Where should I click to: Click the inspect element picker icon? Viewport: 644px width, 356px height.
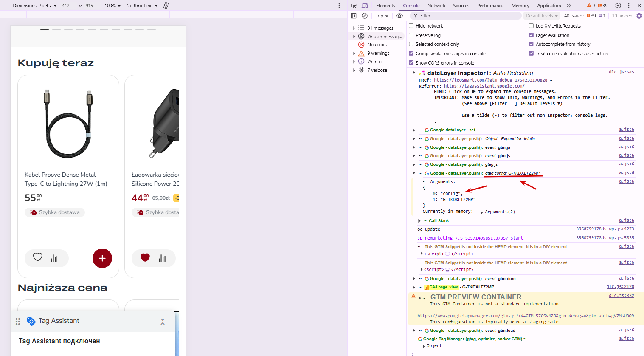(x=354, y=6)
